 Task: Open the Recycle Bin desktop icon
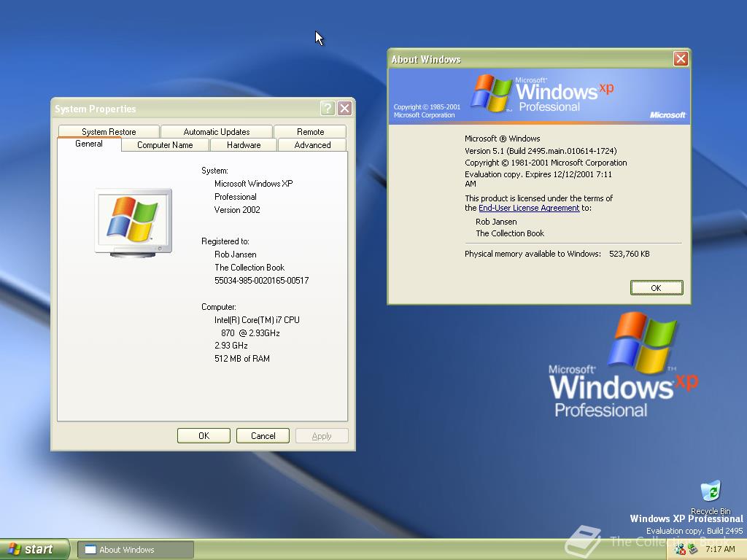[x=711, y=497]
